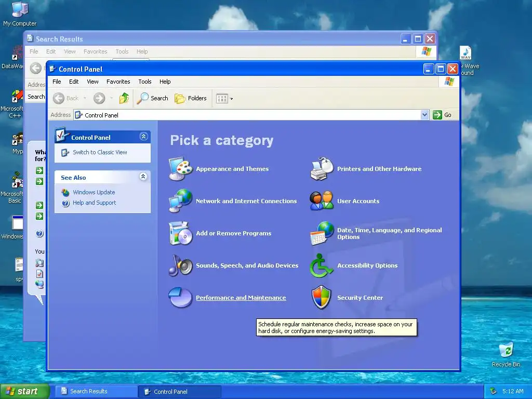Viewport: 532px width, 399px height.
Task: Click the User Accounts text link
Action: [358, 201]
